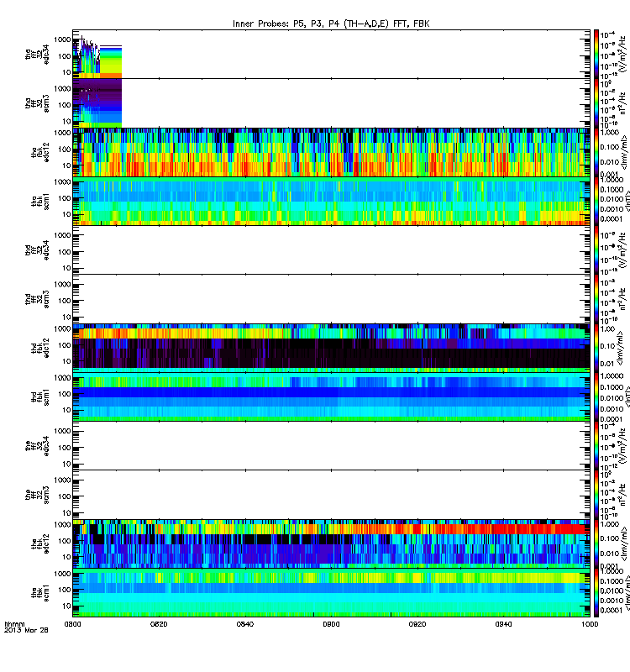This screenshot has height=672, width=630.
Task: Click the 0.0001 colorbar tick of the fbk scm1
Action: pyautogui.click(x=611, y=611)
